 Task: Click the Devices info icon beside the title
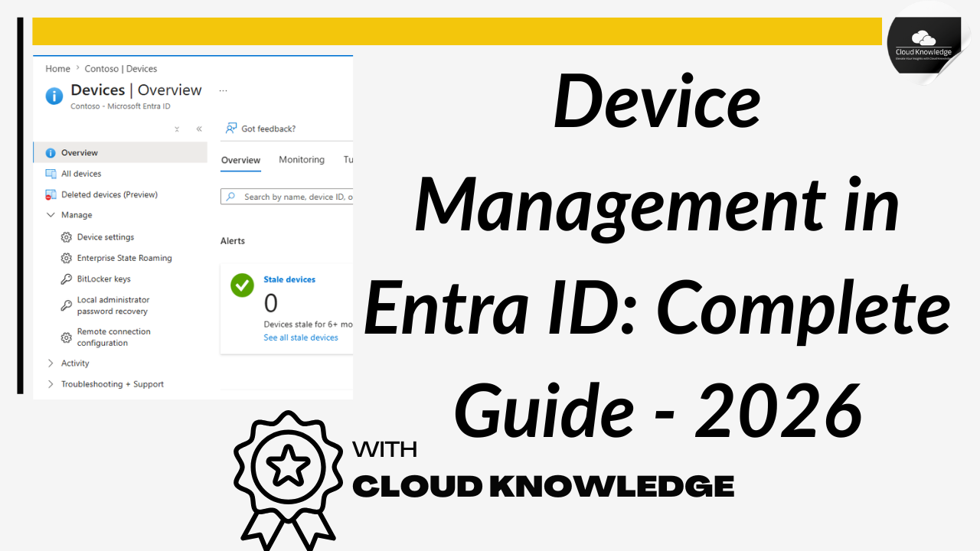[54, 96]
